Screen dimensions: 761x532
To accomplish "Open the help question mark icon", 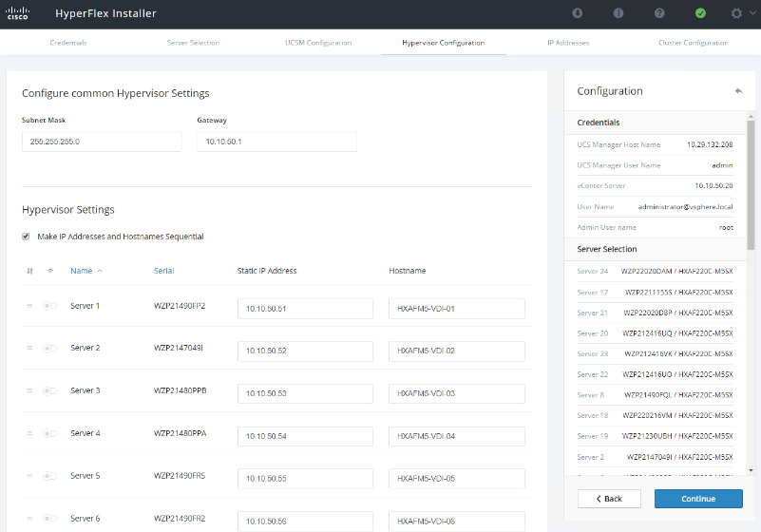I will pyautogui.click(x=659, y=13).
